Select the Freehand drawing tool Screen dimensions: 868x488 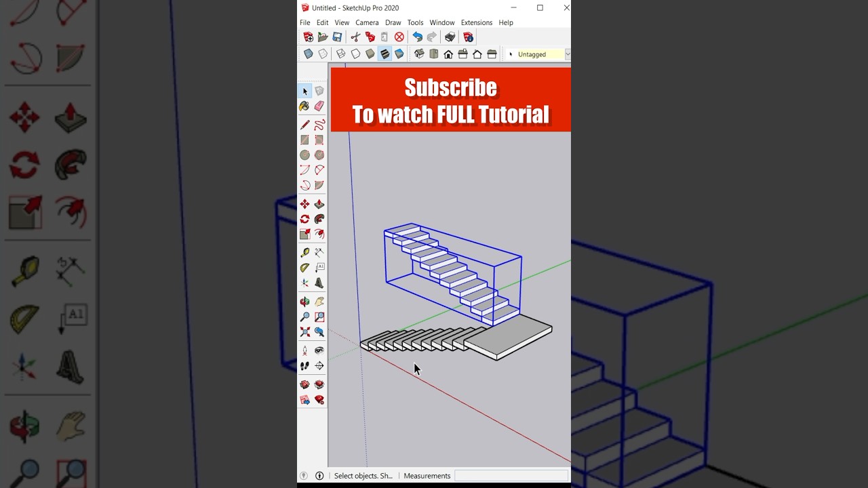pos(319,125)
